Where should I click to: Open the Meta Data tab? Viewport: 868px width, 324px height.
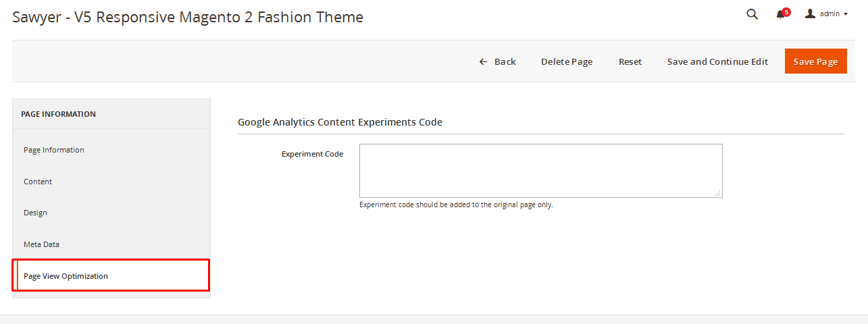(x=42, y=244)
